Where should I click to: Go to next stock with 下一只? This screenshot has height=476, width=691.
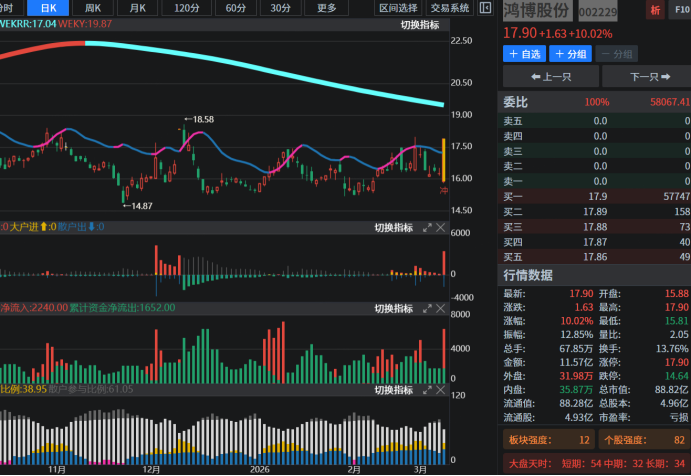[649, 77]
